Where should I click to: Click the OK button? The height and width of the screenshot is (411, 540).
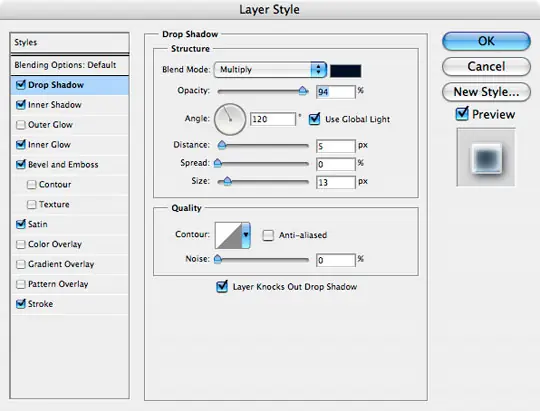coord(486,41)
